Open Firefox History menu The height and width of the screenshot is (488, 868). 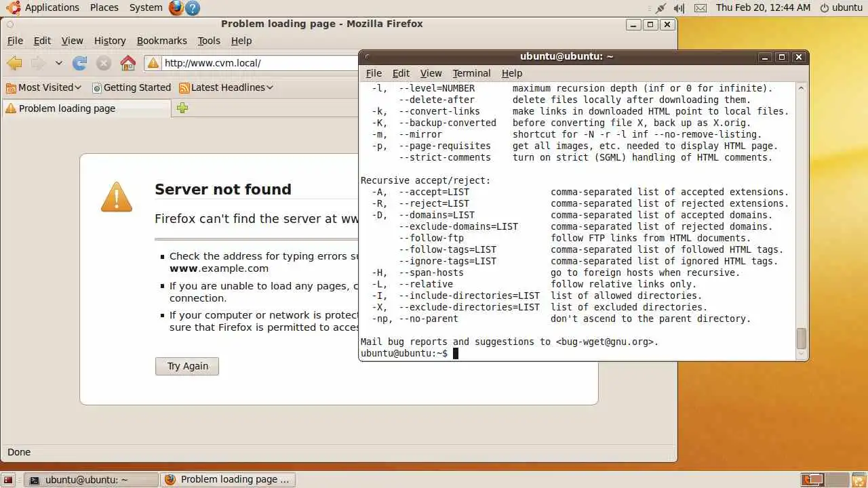click(110, 41)
